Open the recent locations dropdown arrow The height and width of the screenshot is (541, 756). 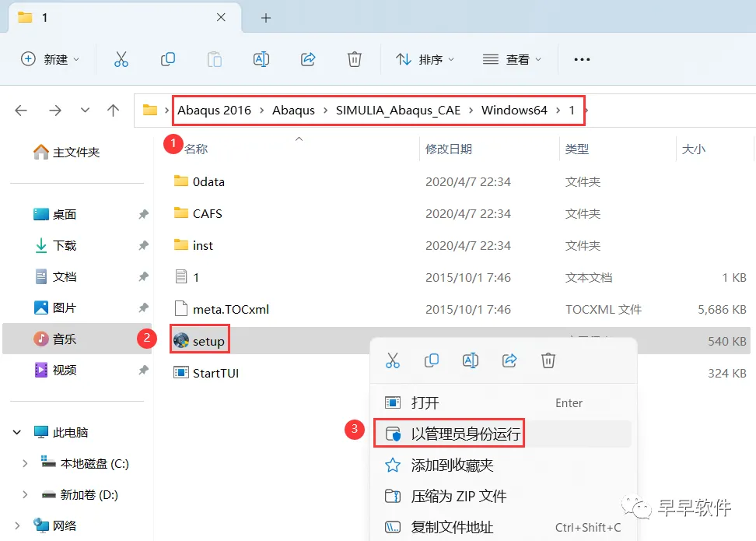coord(85,111)
